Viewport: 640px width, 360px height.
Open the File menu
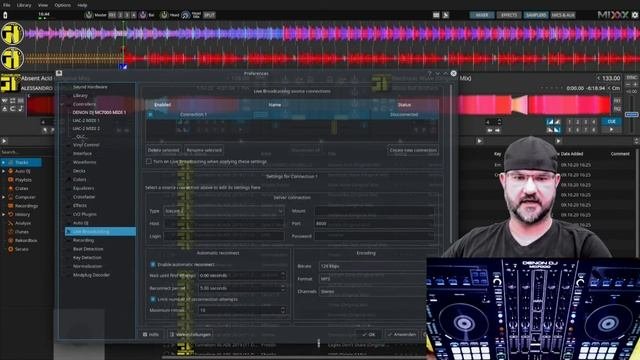pos(7,5)
